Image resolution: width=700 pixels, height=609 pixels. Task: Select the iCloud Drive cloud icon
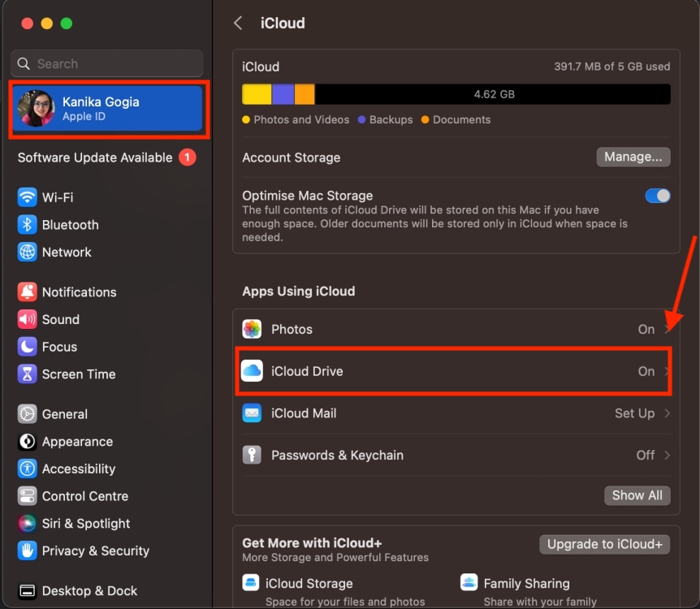(x=253, y=371)
